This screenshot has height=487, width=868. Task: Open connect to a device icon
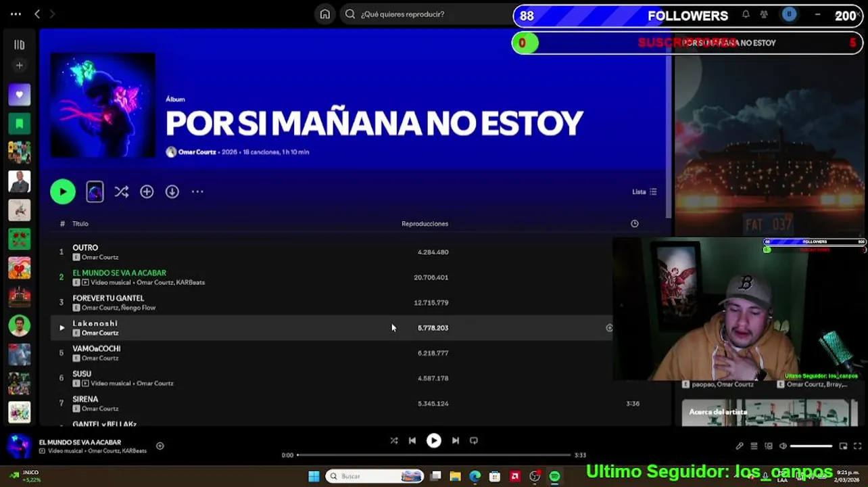(769, 446)
